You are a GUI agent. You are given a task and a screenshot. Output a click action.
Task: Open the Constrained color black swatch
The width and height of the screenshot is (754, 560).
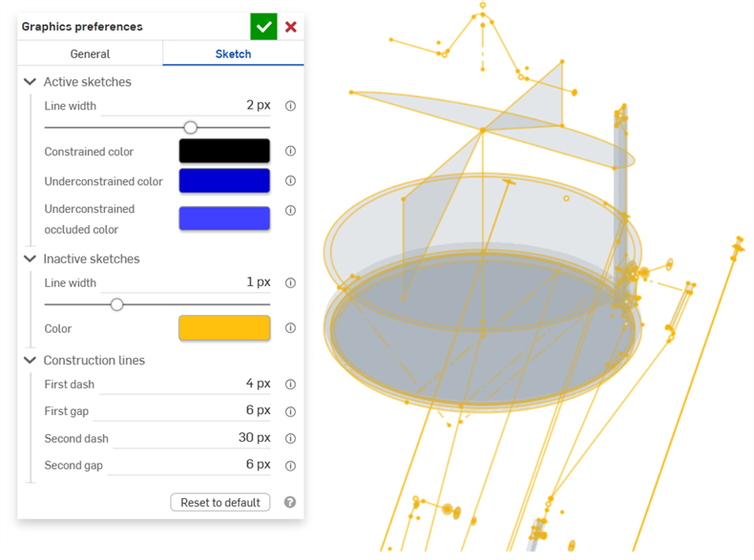click(224, 151)
